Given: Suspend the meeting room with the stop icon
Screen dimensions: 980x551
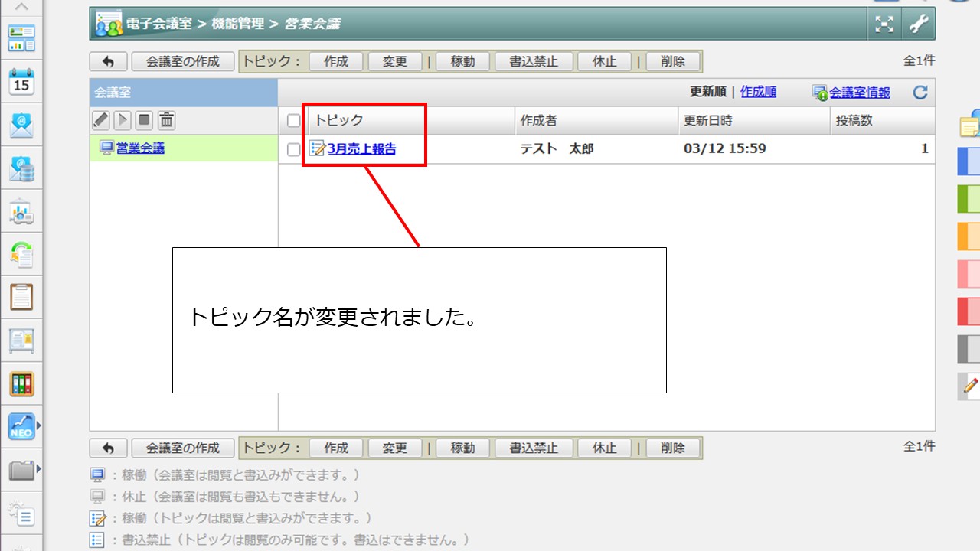Looking at the screenshot, I should 145,120.
